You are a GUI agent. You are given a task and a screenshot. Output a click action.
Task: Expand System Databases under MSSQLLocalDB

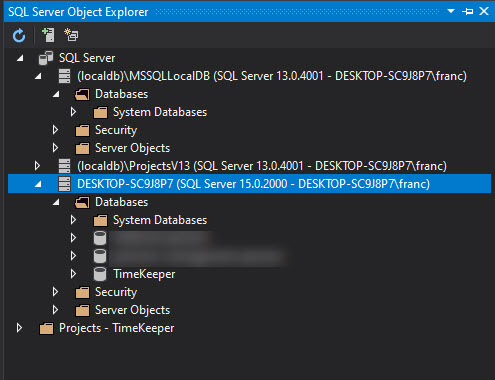click(x=74, y=112)
